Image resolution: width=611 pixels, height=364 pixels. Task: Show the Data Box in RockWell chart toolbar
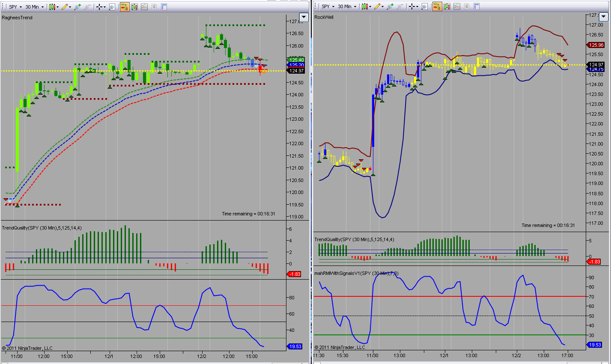(425, 6)
